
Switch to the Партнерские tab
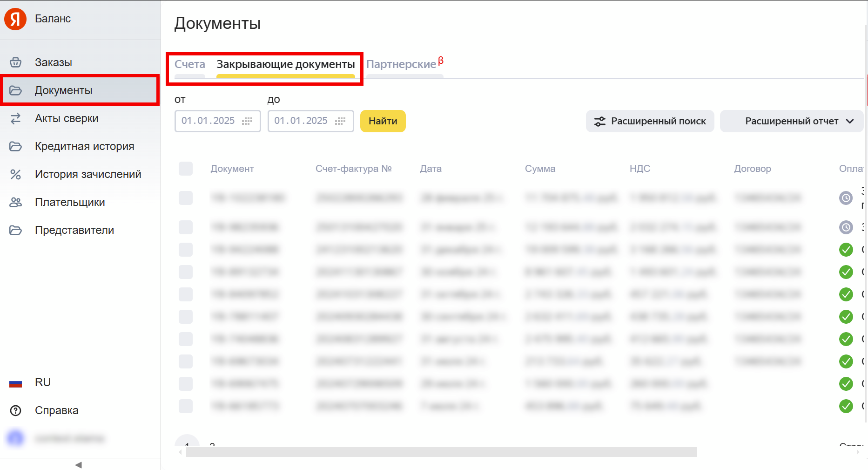click(x=401, y=64)
